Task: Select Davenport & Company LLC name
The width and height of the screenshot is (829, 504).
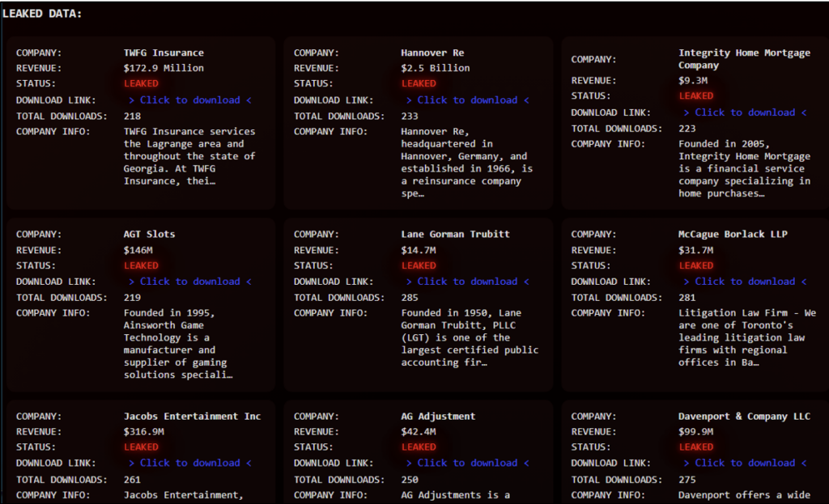Action: tap(745, 417)
